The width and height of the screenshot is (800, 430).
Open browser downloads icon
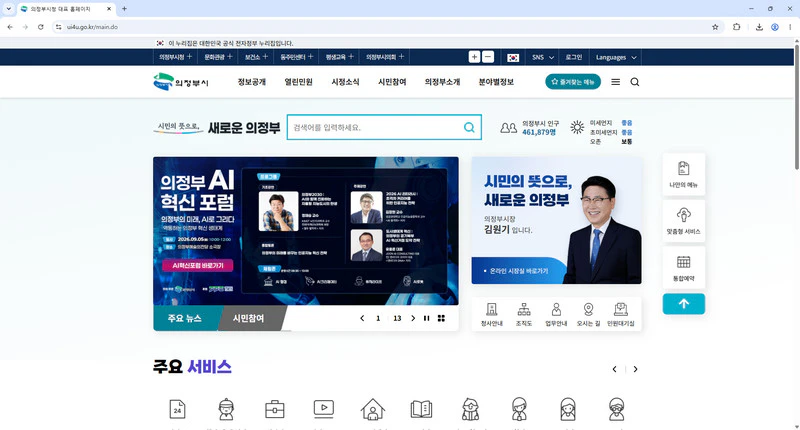click(759, 27)
